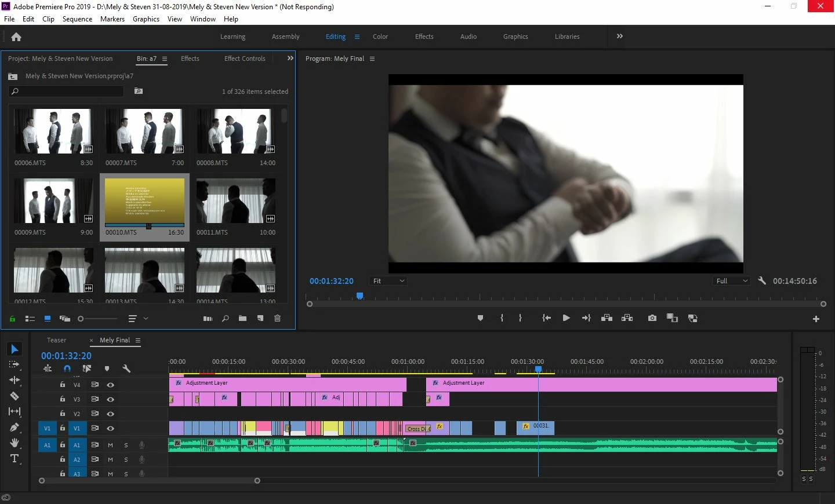The width and height of the screenshot is (835, 504).
Task: Select the Ripple Edit tool
Action: tap(14, 380)
